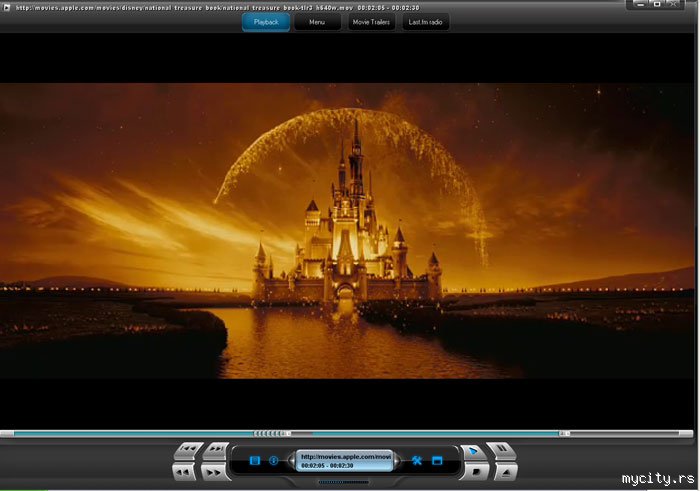Close the player window
Screen dimensions: 700x491
pyautogui.click(x=674, y=4)
